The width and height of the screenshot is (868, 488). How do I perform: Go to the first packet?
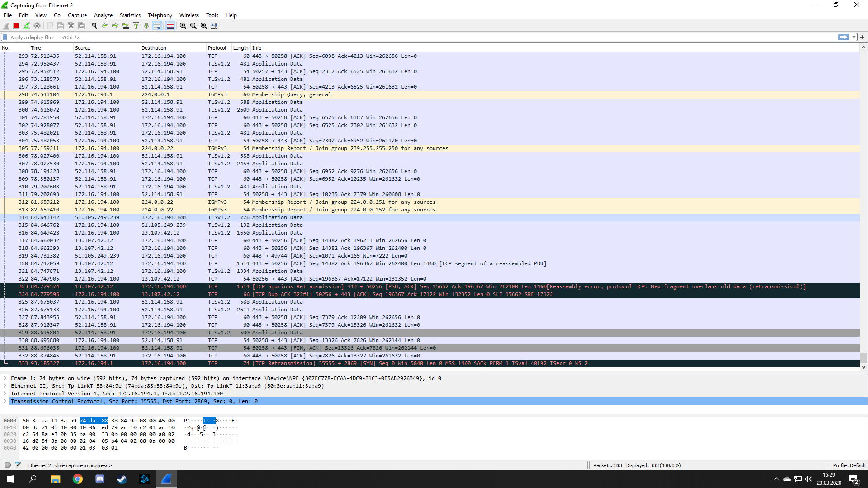[x=136, y=26]
